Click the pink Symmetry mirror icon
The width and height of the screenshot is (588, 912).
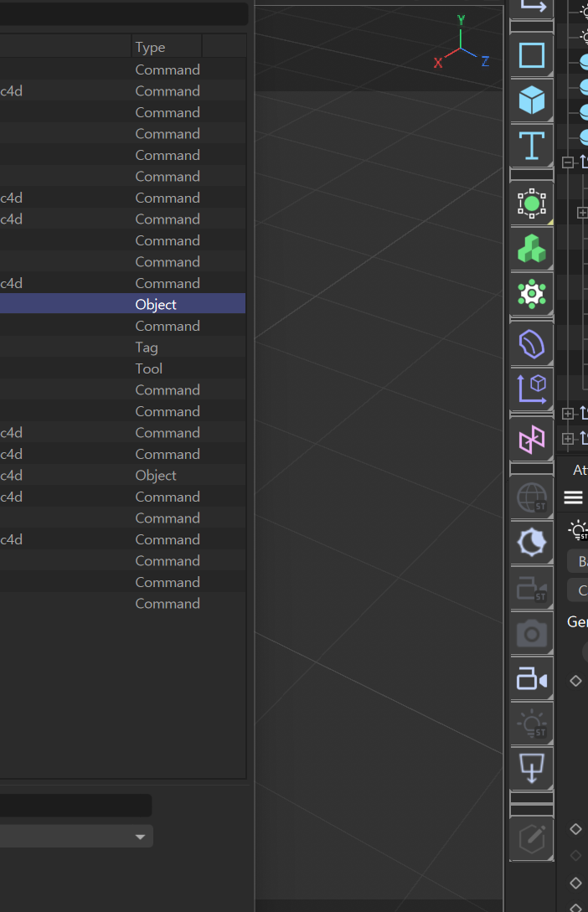(x=532, y=439)
